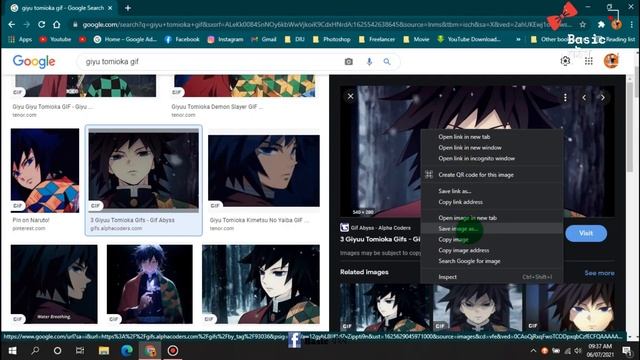Viewport: 640px width, 360px height.
Task: Click the browser forward arrow
Action: pos(27,24)
